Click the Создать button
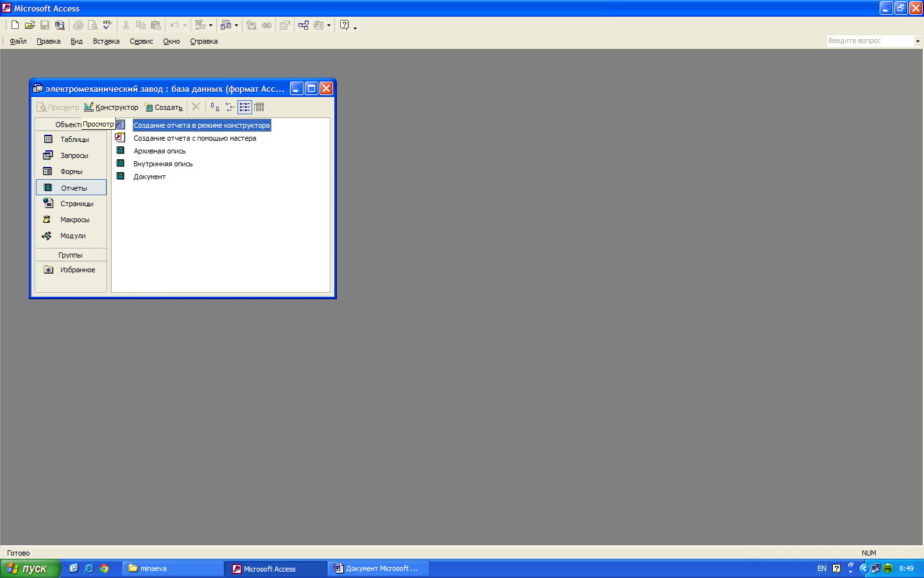Viewport: 924px width, 578px height. [163, 107]
